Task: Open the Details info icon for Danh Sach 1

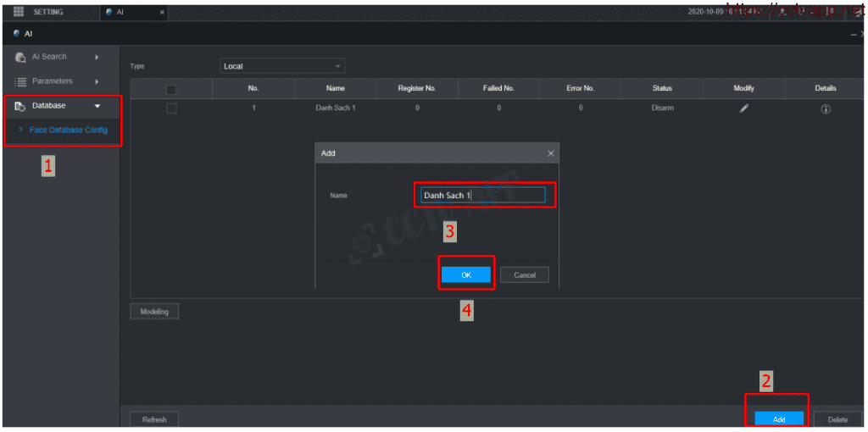Action: [825, 108]
